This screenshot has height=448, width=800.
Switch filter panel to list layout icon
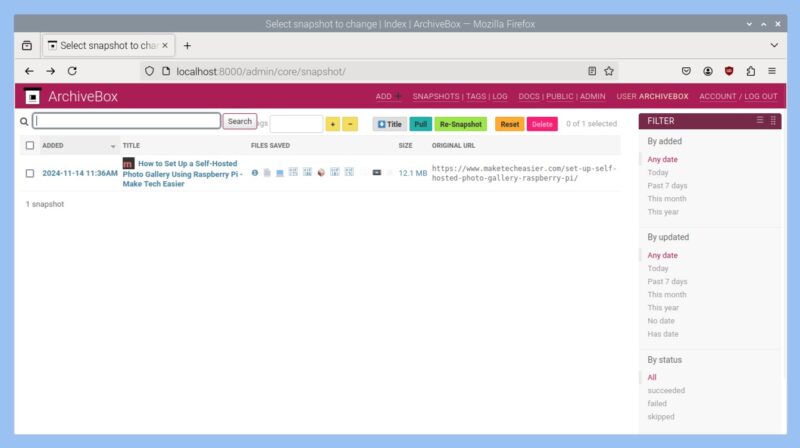click(760, 120)
